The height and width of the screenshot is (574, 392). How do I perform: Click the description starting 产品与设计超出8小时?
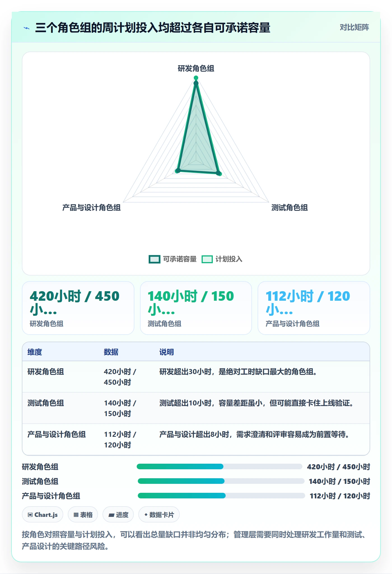tap(254, 434)
